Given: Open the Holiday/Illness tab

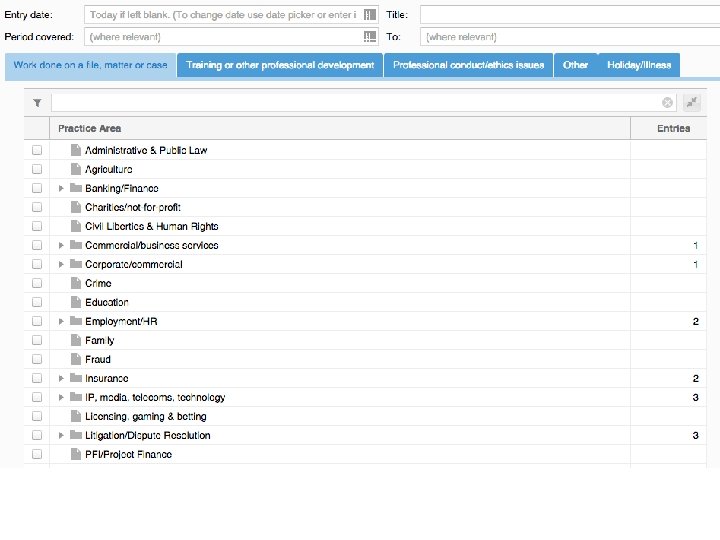Looking at the screenshot, I should (x=638, y=65).
